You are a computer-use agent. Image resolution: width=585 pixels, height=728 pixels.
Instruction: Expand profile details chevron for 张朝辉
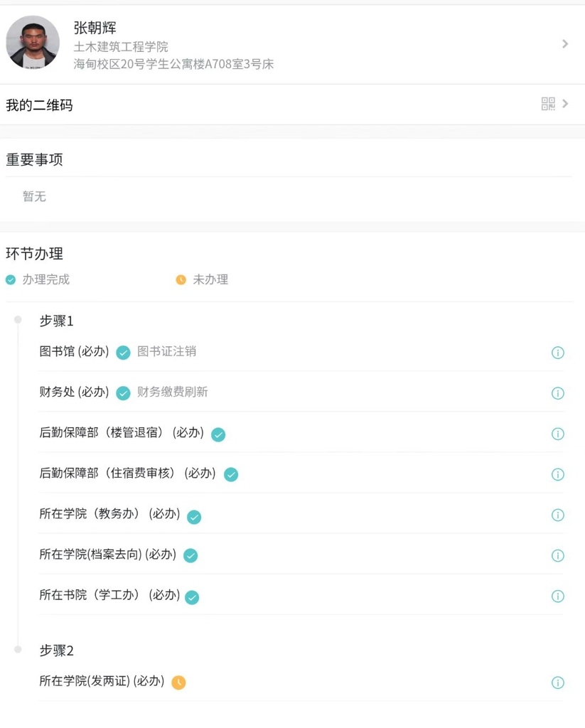tap(565, 44)
